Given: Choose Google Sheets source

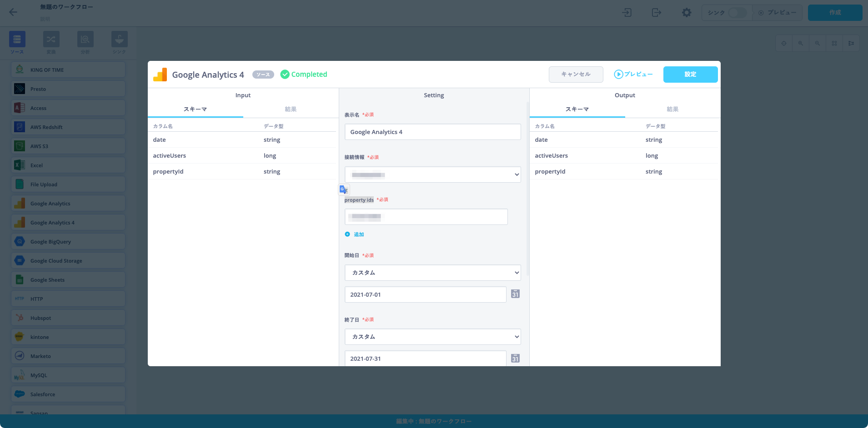Looking at the screenshot, I should (x=68, y=279).
